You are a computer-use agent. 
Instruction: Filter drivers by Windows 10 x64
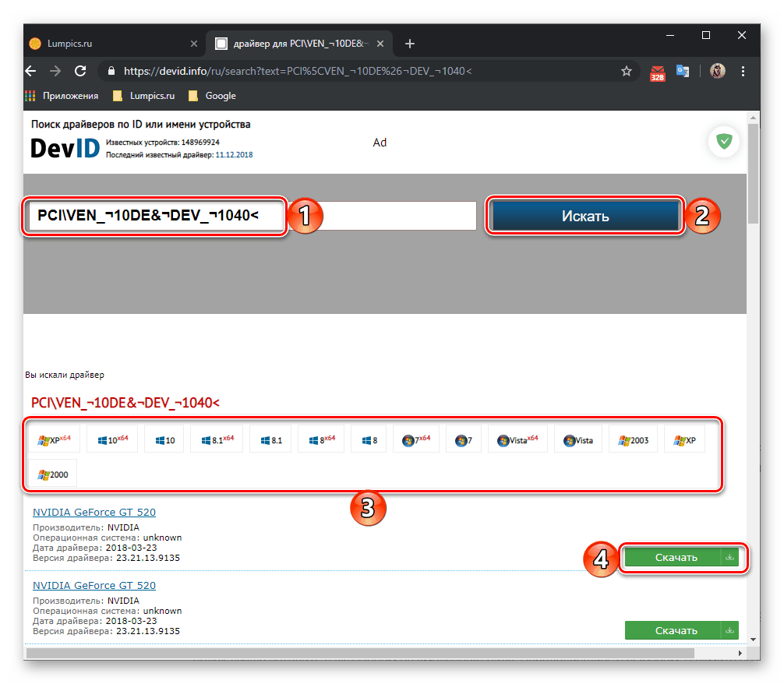point(112,440)
